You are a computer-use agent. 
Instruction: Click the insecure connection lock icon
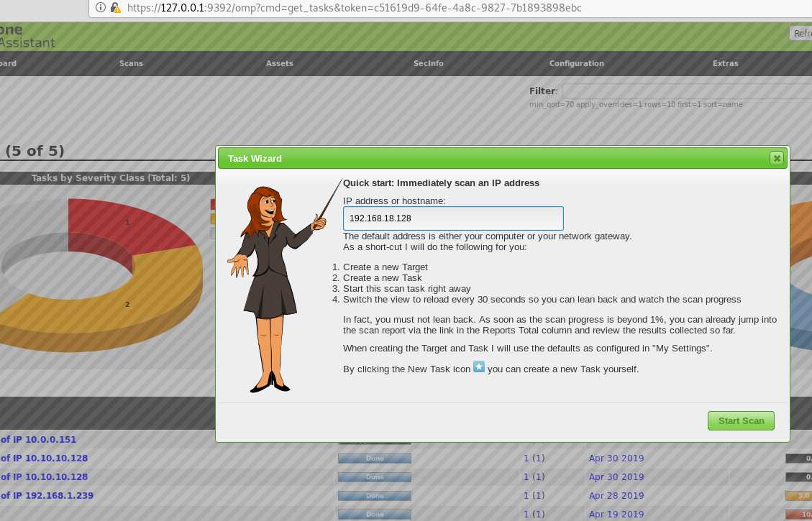[116, 8]
